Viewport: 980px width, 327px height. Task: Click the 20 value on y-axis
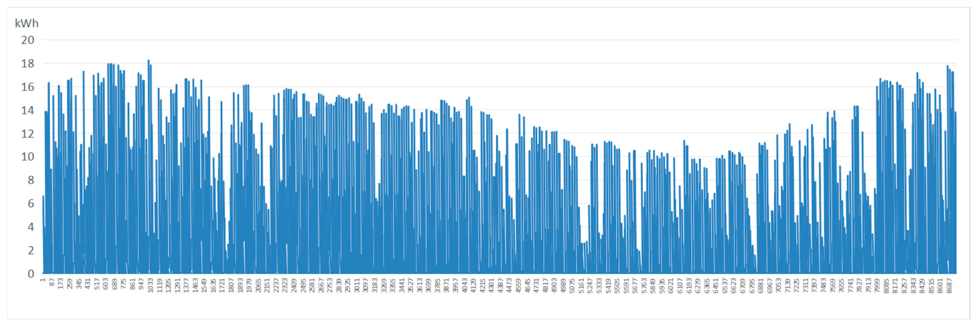click(27, 40)
